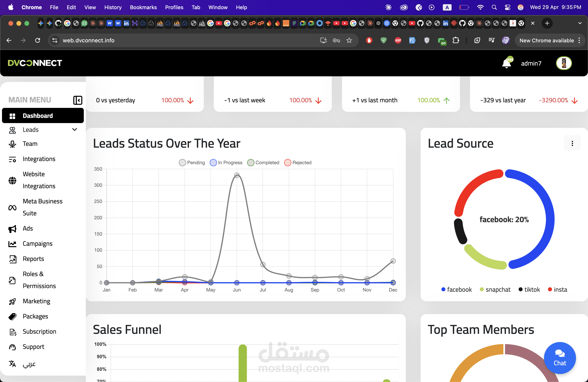The width and height of the screenshot is (588, 382).
Task: Toggle insta in Lead Source legend
Action: point(557,289)
